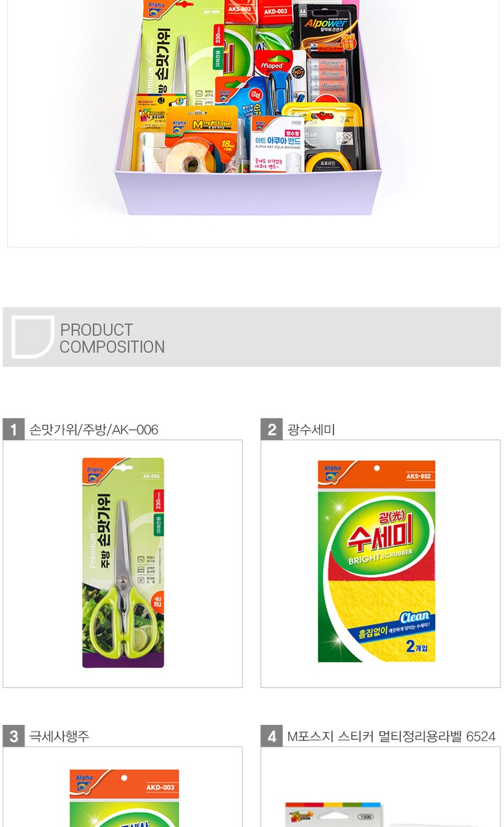504x827 pixels.
Task: Click the PRODUCT COMPOSITION heading text
Action: (x=112, y=338)
